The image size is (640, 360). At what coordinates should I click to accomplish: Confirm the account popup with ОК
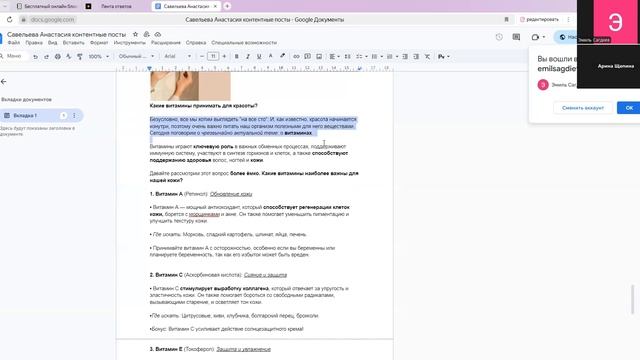click(x=629, y=108)
